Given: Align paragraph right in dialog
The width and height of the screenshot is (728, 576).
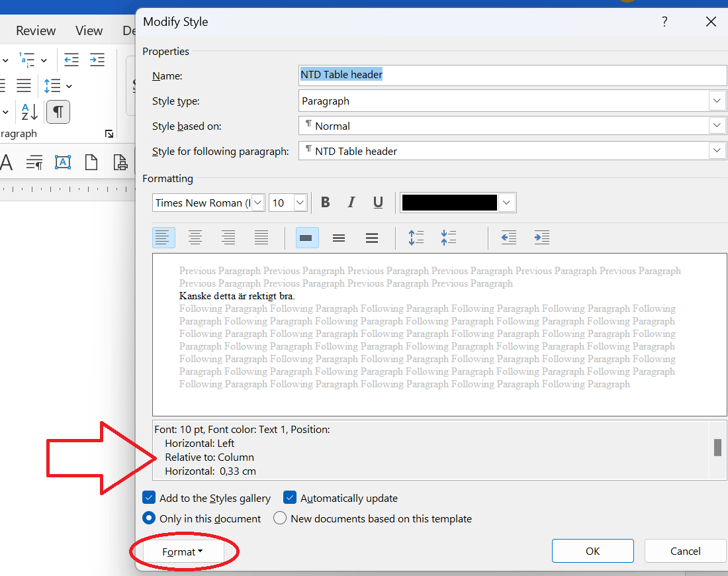Looking at the screenshot, I should [228, 238].
